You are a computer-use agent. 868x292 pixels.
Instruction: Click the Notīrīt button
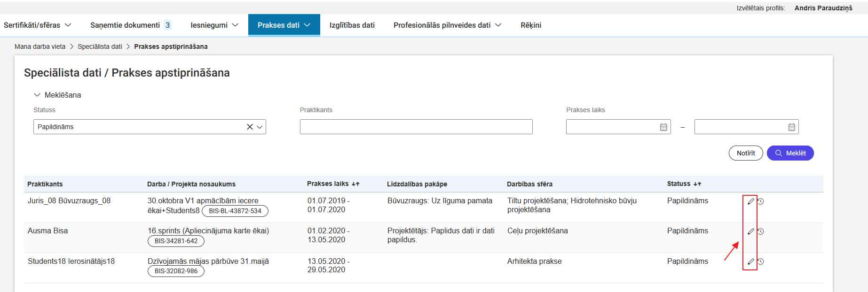coord(746,153)
